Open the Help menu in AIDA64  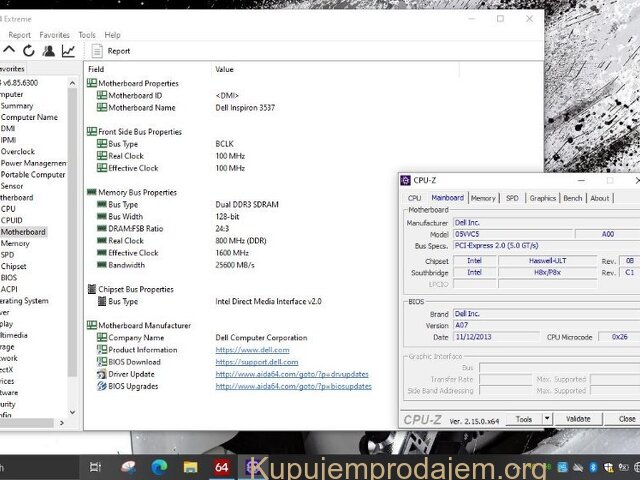(112, 35)
